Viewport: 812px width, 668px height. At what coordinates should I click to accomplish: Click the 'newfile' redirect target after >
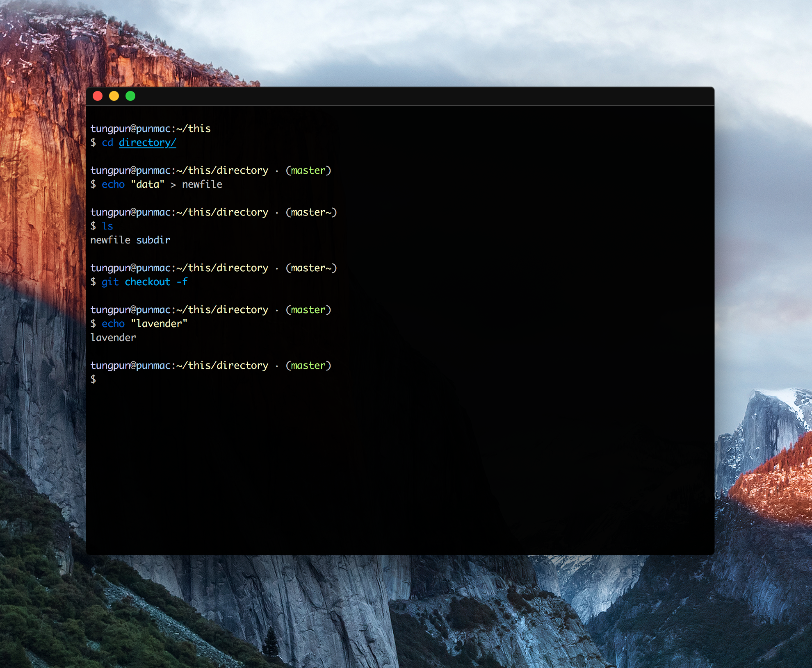[202, 184]
